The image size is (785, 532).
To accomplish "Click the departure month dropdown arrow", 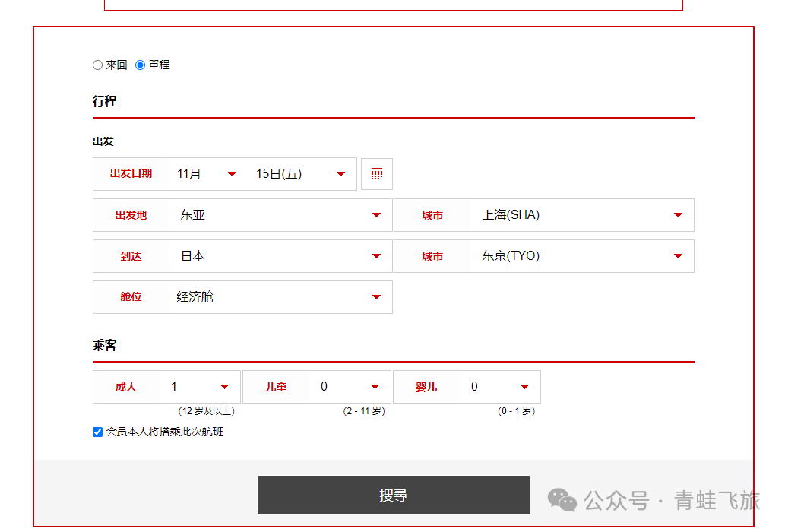I will pos(232,173).
